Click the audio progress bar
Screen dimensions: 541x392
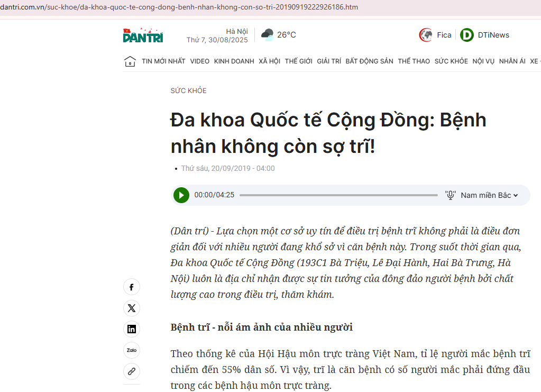[x=338, y=195]
